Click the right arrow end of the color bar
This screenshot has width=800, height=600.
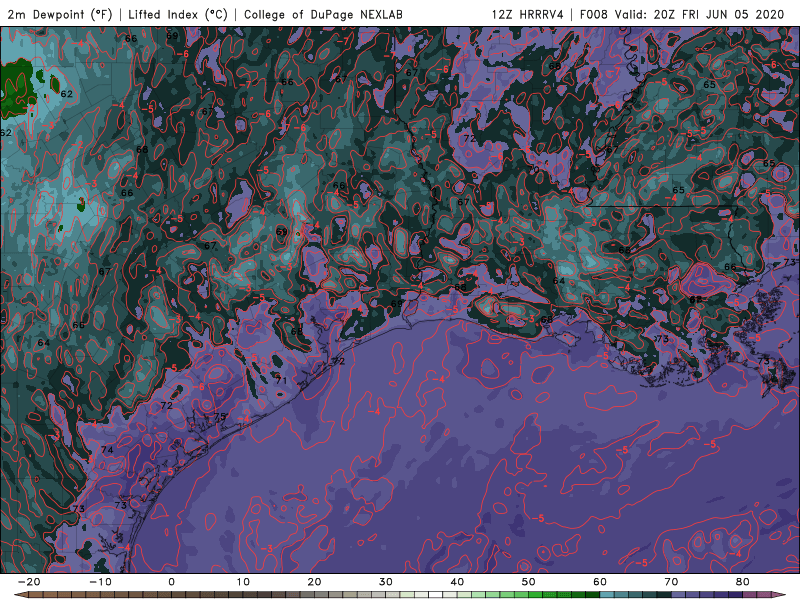779,594
